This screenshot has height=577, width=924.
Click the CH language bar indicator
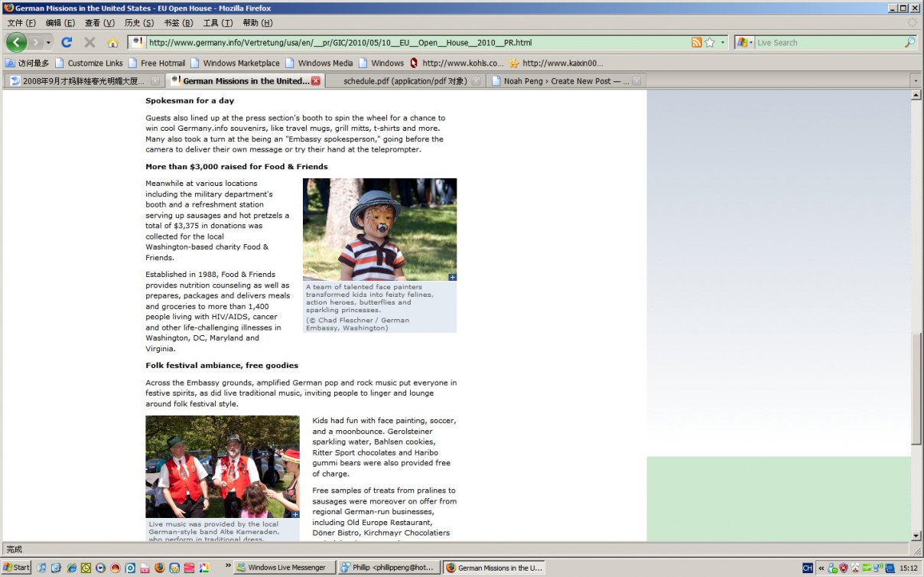click(x=807, y=568)
